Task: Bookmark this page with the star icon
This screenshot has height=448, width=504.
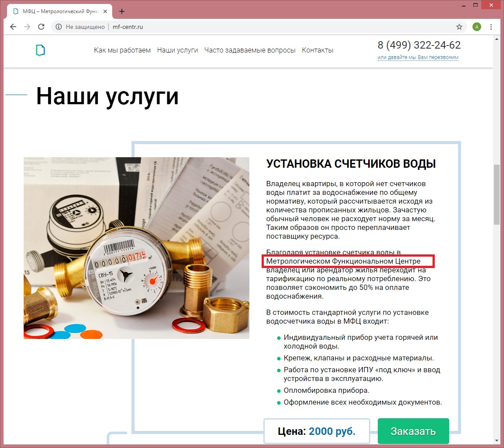Action: 459,27
